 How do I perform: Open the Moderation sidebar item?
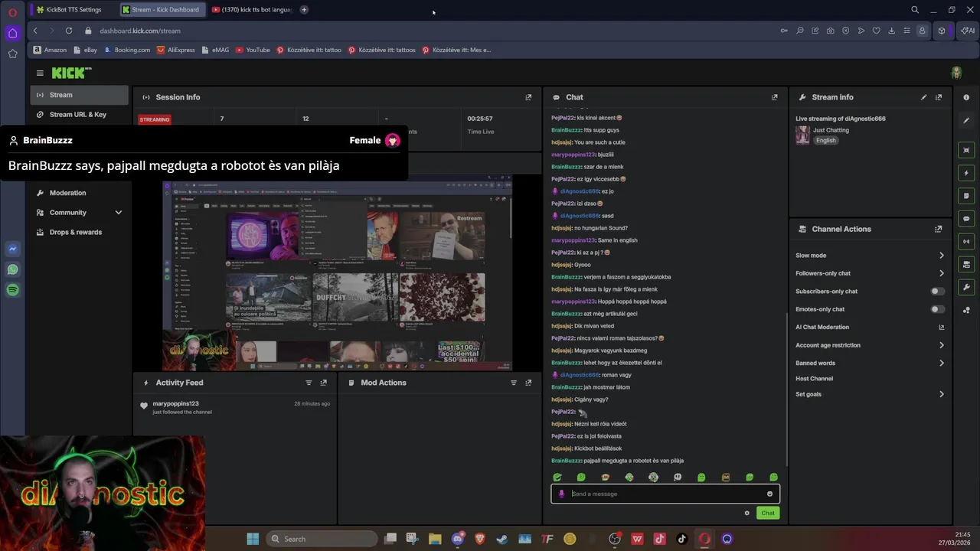pyautogui.click(x=79, y=193)
